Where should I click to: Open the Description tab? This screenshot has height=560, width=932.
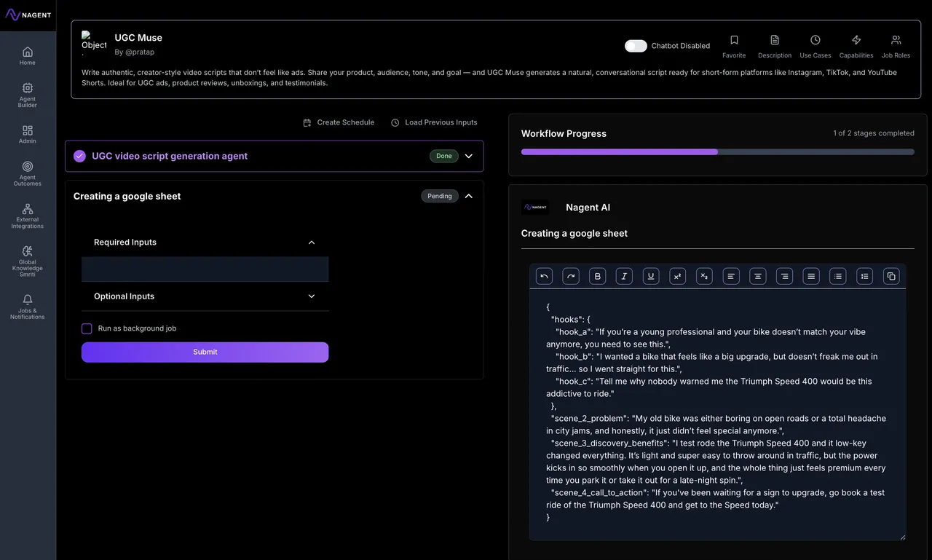[x=775, y=46]
